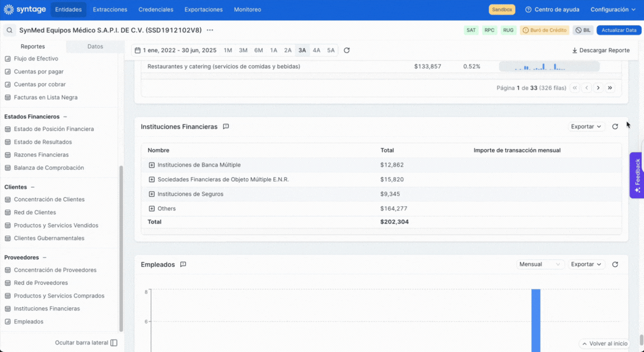Click the sidebar toggle icon next to Ocultar barra lateral
Viewport: 644px width, 352px height.
pos(114,343)
